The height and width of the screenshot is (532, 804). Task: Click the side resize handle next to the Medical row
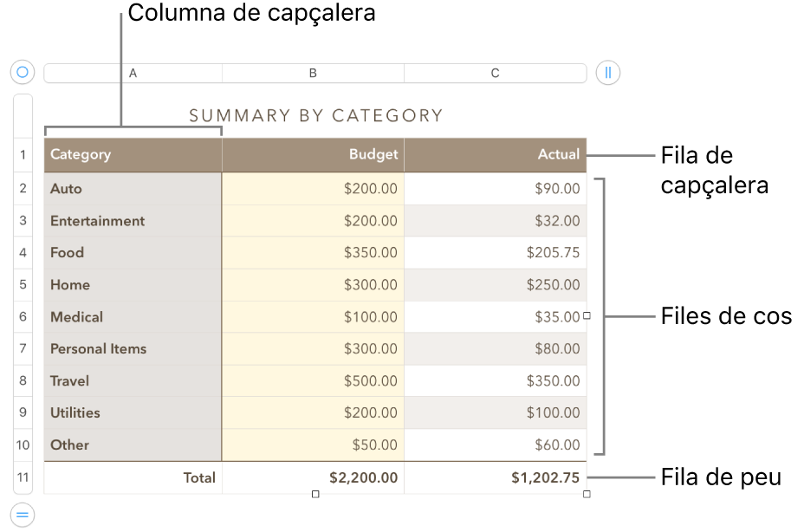point(587,316)
